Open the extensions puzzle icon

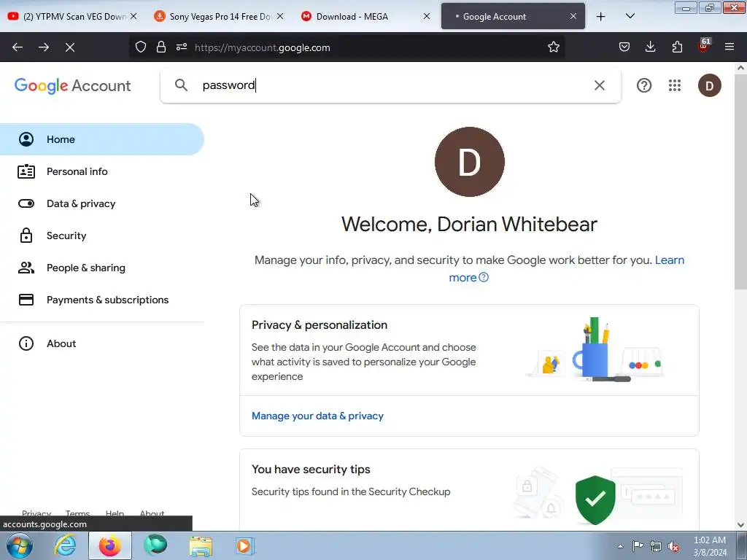click(x=677, y=47)
